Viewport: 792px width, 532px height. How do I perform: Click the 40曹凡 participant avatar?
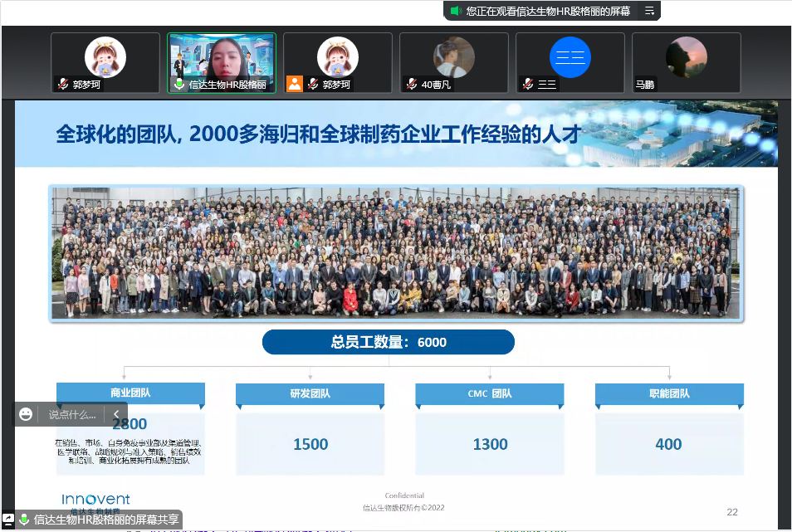[454, 57]
